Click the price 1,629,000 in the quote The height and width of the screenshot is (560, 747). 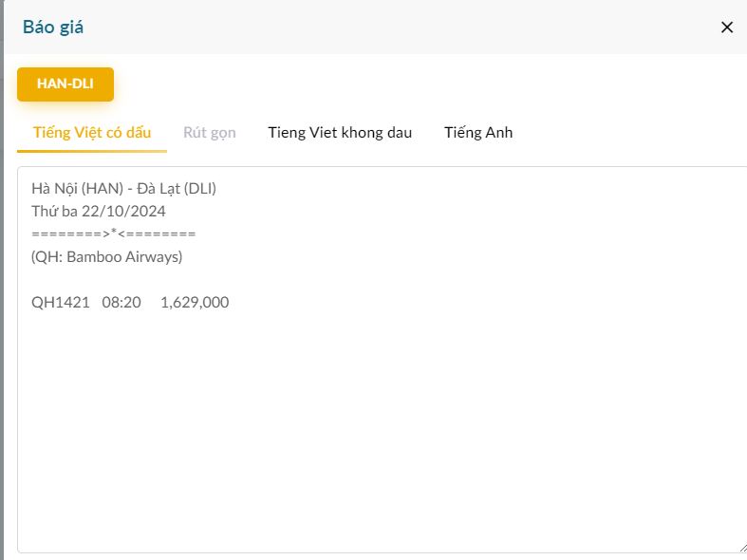tap(195, 302)
